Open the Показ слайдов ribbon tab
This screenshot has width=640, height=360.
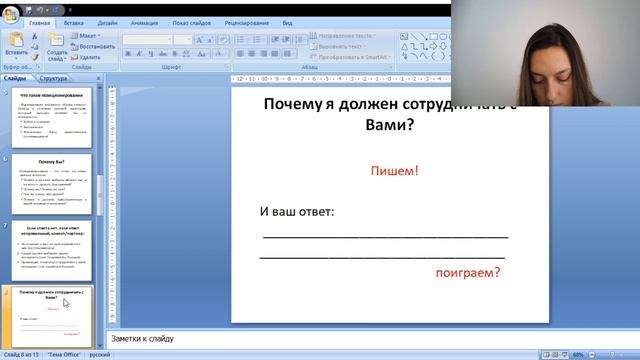coord(191,23)
